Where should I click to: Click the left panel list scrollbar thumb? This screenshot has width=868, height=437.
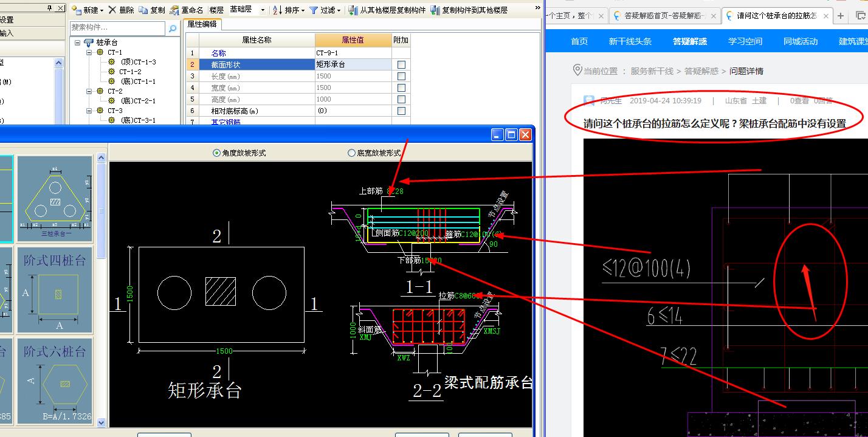point(58,97)
